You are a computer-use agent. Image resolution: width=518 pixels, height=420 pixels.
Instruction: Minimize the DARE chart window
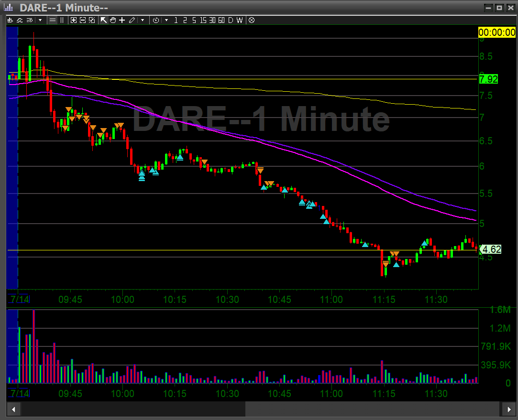(x=489, y=8)
